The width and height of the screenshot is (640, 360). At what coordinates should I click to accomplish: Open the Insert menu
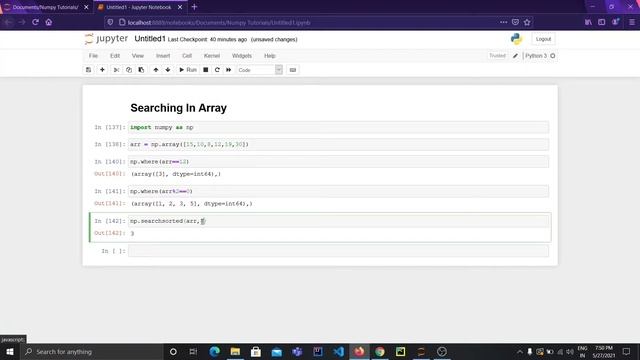(163, 56)
